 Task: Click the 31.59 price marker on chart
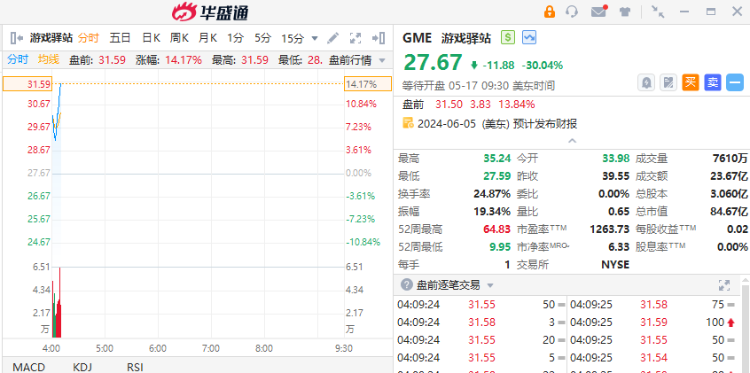(27, 84)
